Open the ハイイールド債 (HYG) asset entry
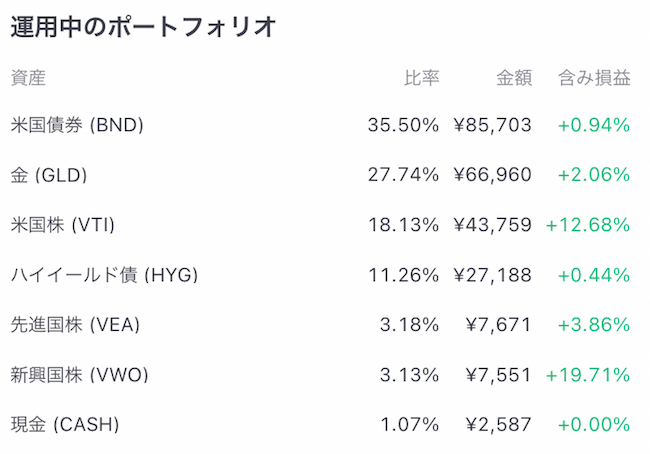The width and height of the screenshot is (650, 454). tap(104, 275)
